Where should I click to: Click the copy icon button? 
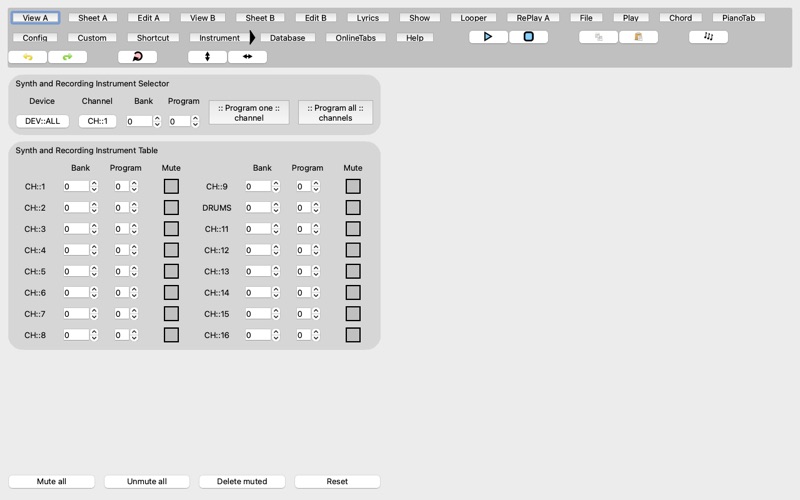pos(598,37)
